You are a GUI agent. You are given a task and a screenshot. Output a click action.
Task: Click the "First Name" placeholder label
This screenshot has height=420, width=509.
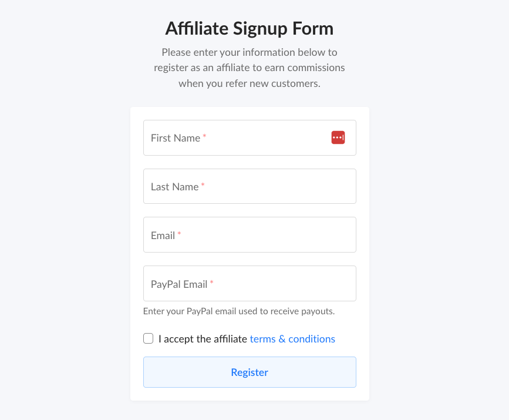pyautogui.click(x=176, y=138)
